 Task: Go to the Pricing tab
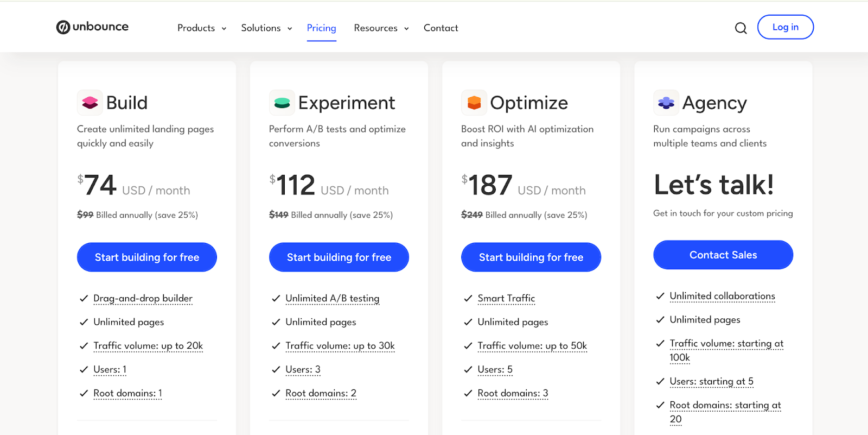[322, 28]
